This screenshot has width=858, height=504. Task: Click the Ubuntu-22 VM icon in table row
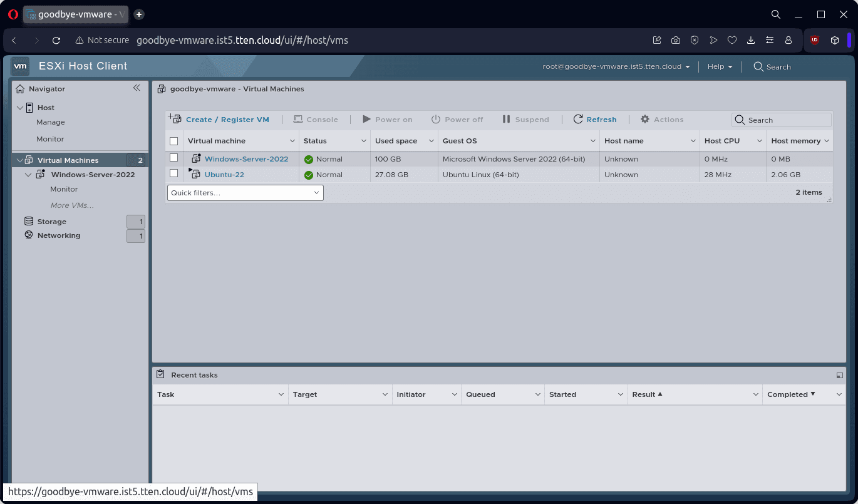tap(195, 174)
